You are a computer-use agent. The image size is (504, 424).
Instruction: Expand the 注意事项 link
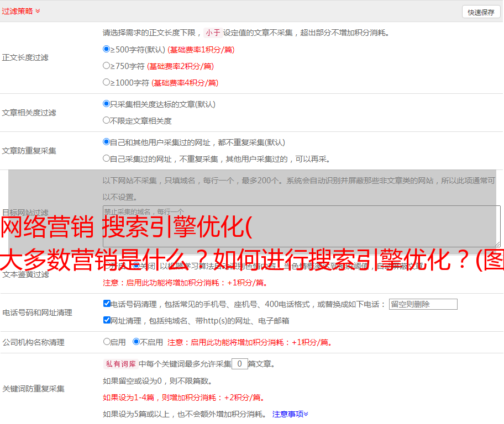pyautogui.click(x=290, y=414)
